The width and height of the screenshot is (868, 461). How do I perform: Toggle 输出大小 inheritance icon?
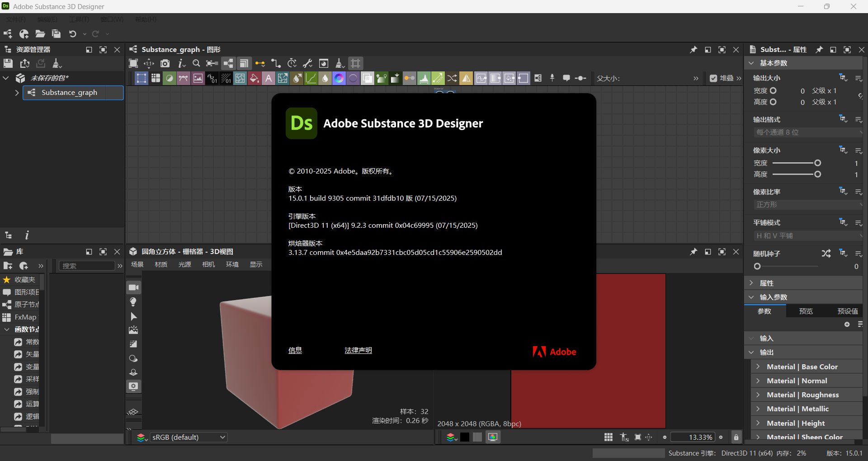coord(843,77)
